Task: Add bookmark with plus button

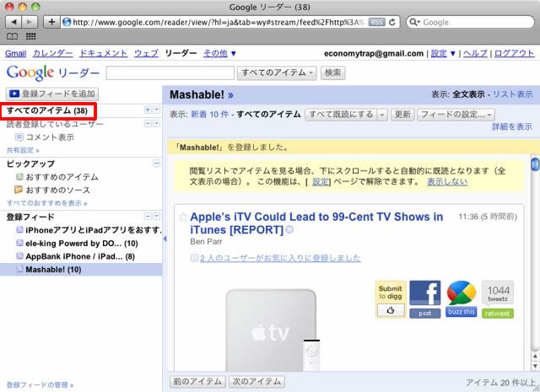Action: [51, 22]
